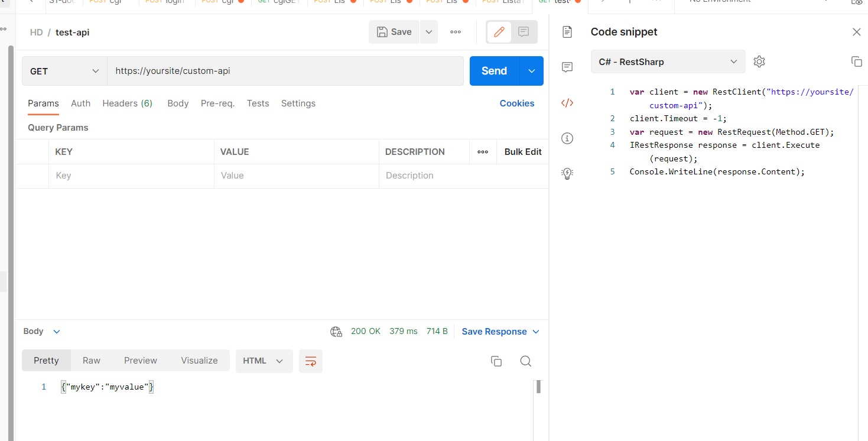This screenshot has height=441, width=868.
Task: Copy the code snippet
Action: tap(857, 61)
